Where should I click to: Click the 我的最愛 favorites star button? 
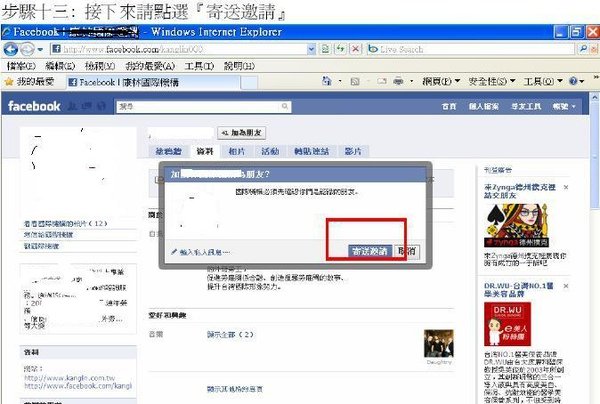[x=29, y=81]
